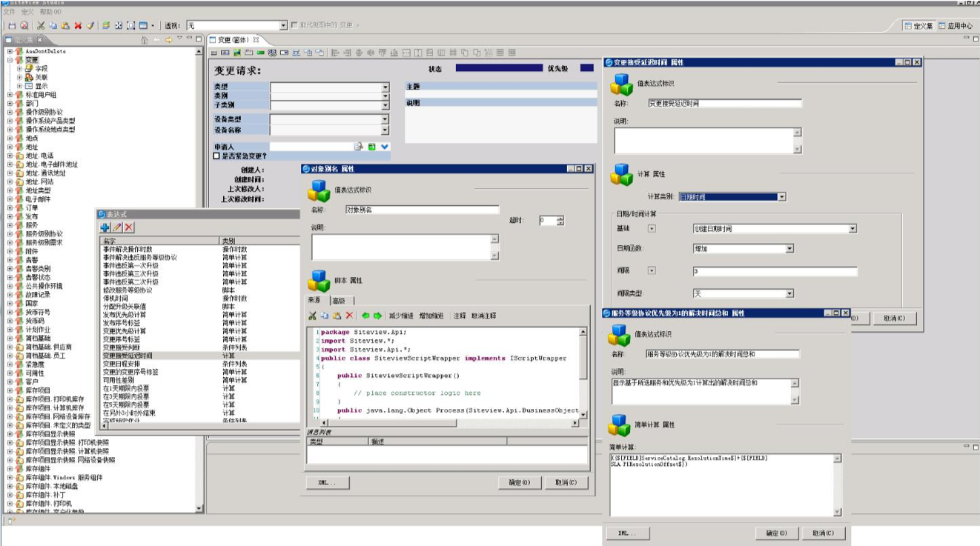The width and height of the screenshot is (980, 546).
Task: Increase the 超时 stepper value
Action: pos(560,218)
